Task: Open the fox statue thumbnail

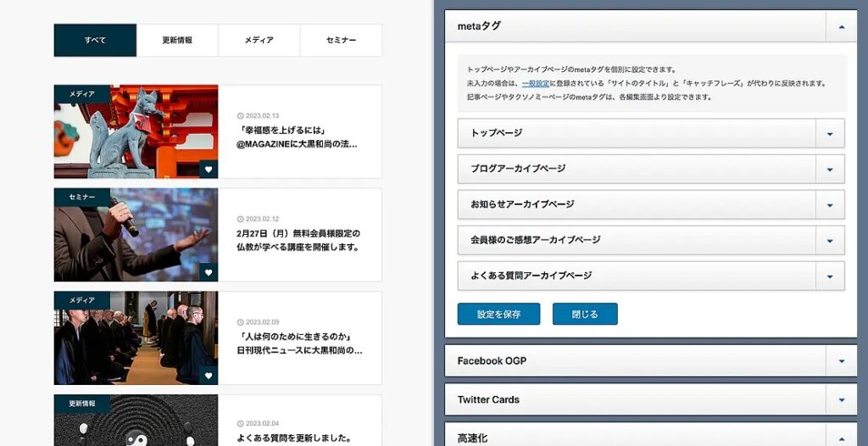Action: (x=136, y=131)
